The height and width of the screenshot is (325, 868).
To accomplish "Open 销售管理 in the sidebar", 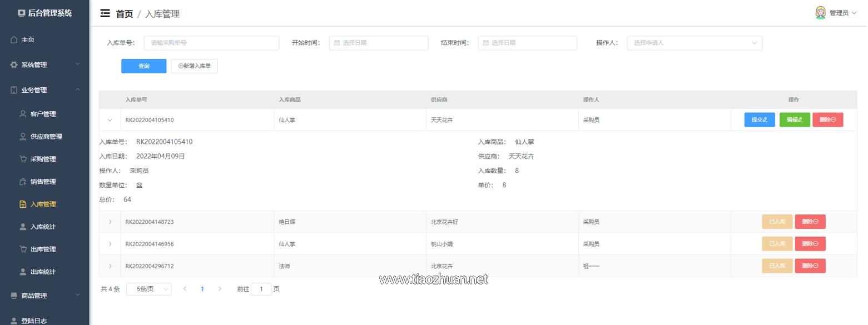I will click(44, 182).
